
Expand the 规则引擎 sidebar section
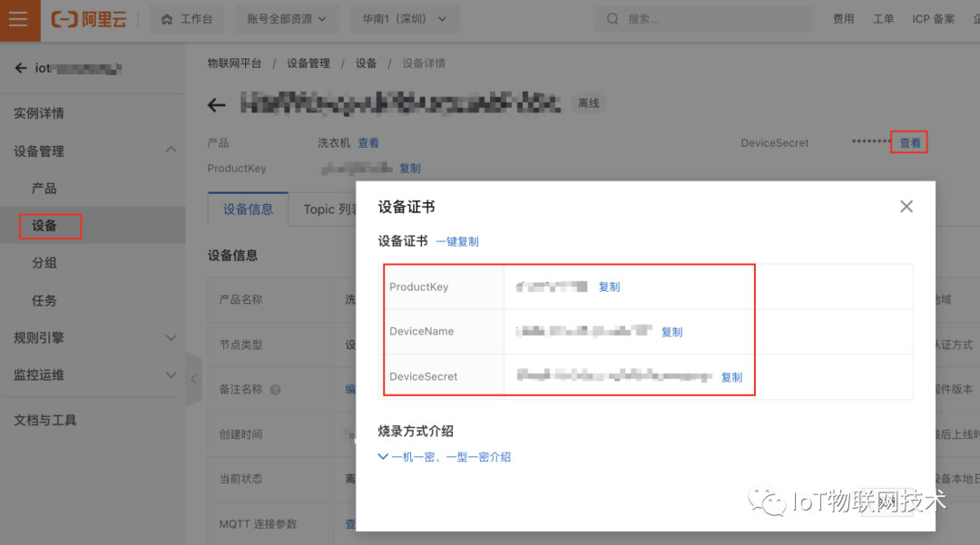pos(171,337)
